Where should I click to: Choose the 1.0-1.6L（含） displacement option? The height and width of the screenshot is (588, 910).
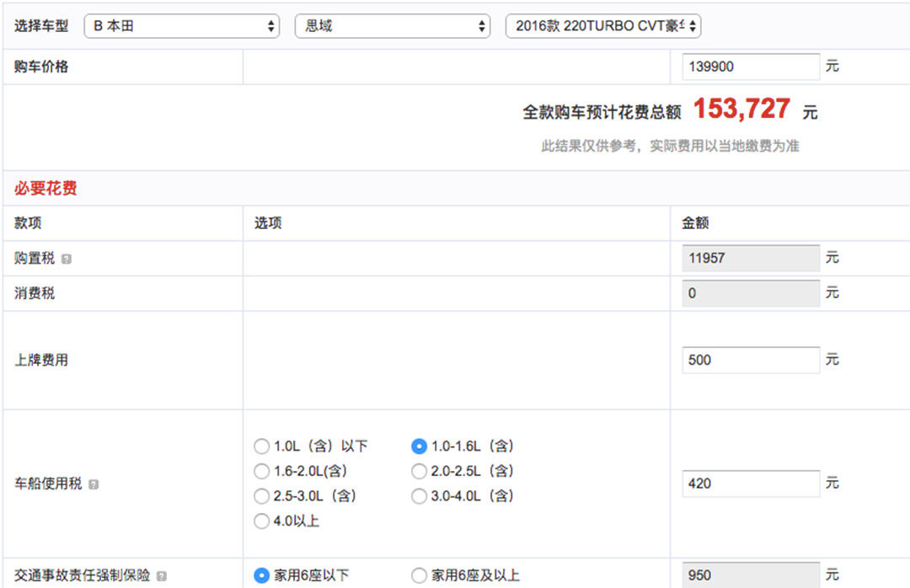point(419,446)
